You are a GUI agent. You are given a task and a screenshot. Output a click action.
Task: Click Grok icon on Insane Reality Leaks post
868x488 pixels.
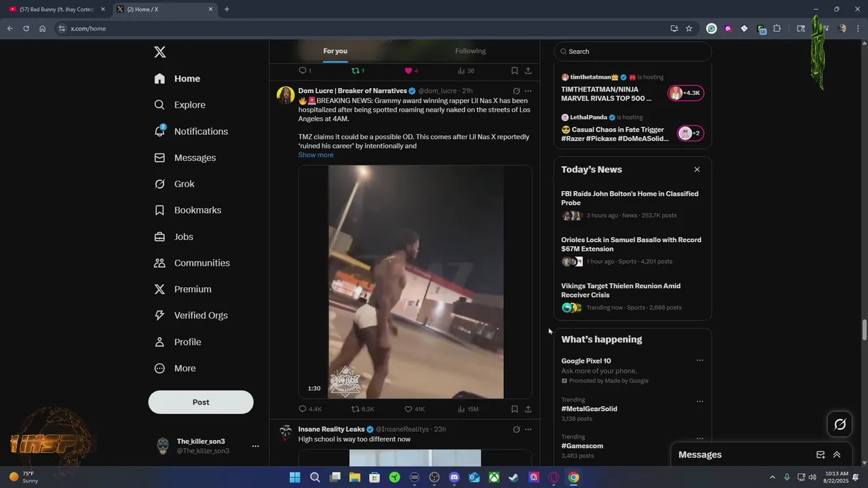click(x=516, y=429)
